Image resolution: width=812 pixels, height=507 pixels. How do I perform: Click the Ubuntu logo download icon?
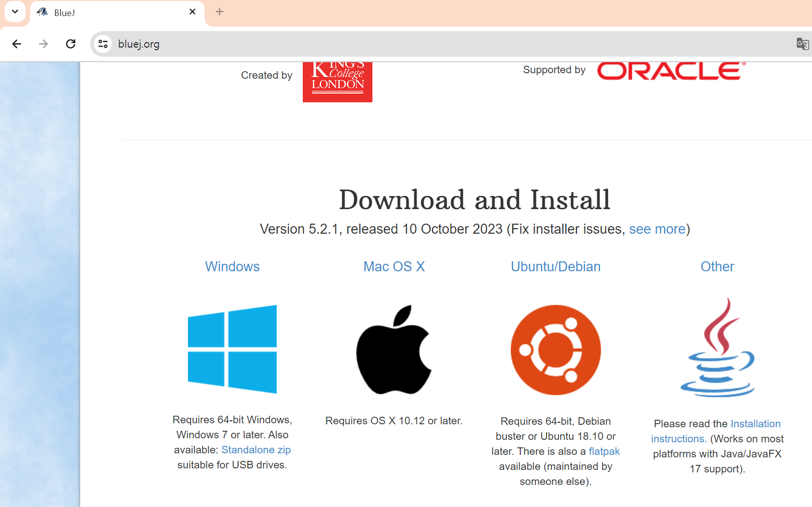555,350
